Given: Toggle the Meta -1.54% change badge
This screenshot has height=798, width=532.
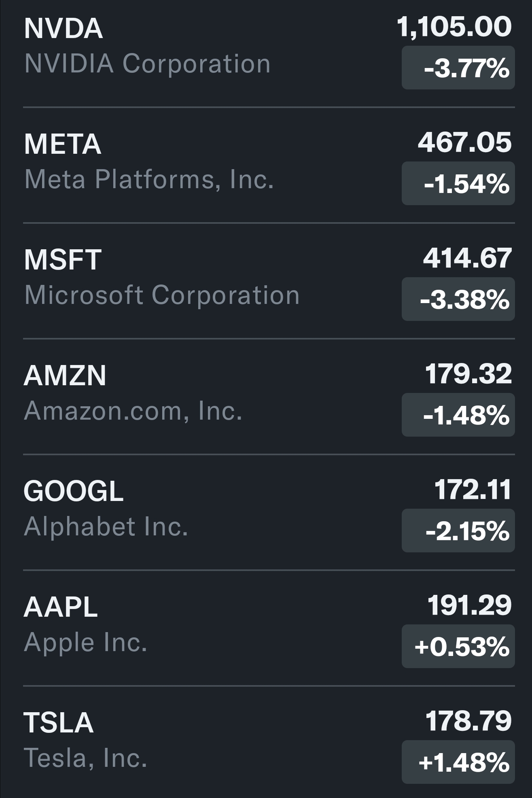Looking at the screenshot, I should [x=458, y=184].
